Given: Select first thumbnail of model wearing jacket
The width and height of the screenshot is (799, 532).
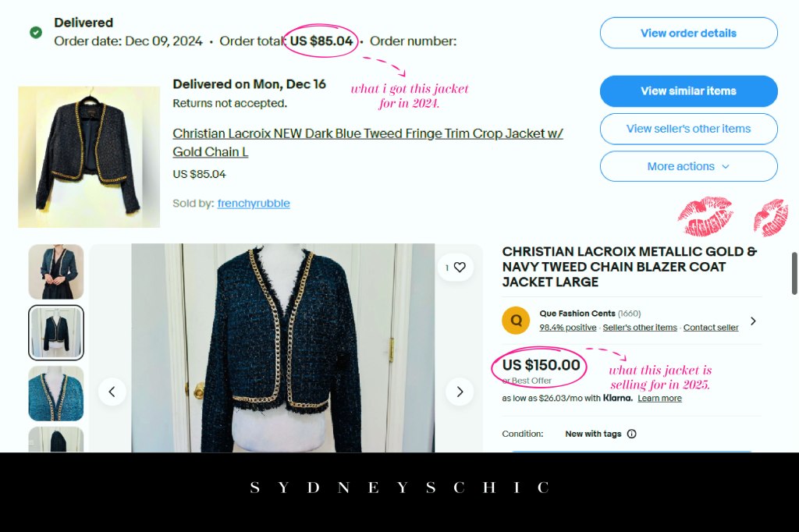Looking at the screenshot, I should point(56,271).
